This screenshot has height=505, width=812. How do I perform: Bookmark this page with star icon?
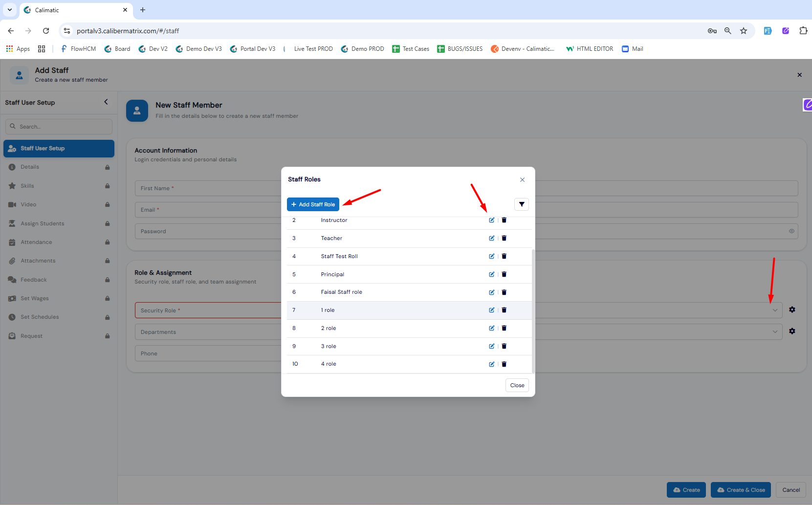click(744, 31)
